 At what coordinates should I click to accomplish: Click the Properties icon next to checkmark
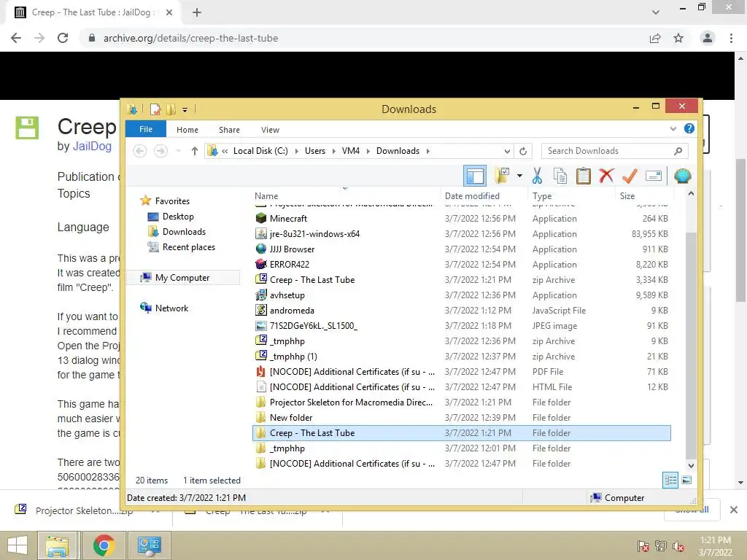[x=653, y=176]
